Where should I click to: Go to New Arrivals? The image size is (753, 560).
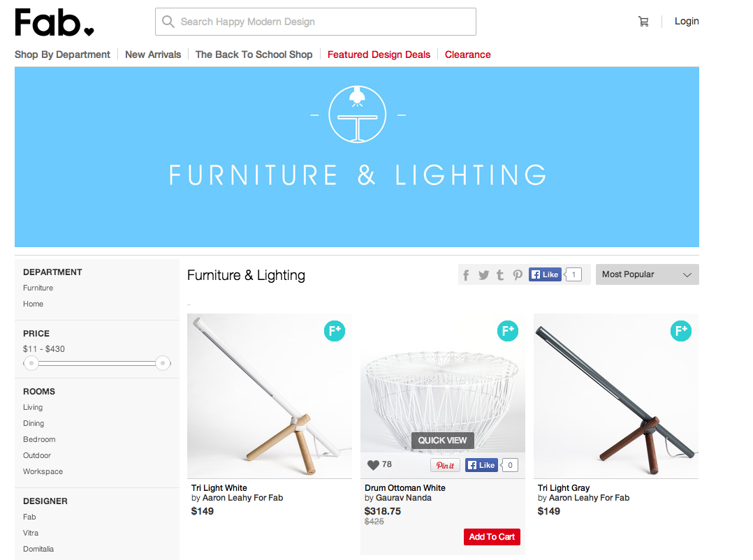click(153, 54)
